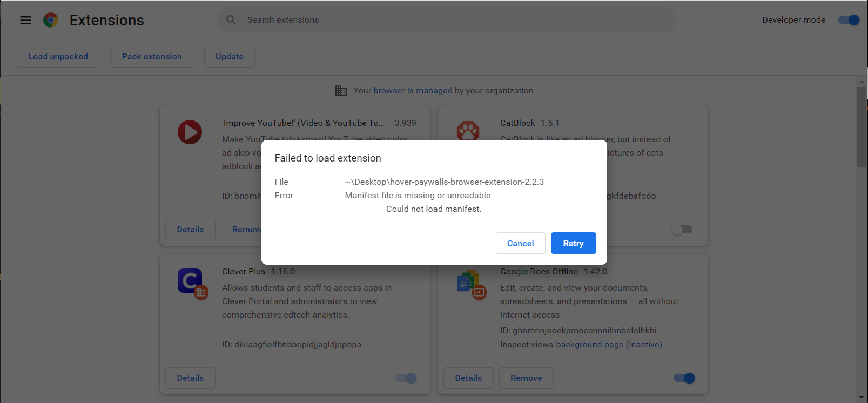Toggle Google Docs Offline switch
868x403 pixels.
(x=684, y=378)
